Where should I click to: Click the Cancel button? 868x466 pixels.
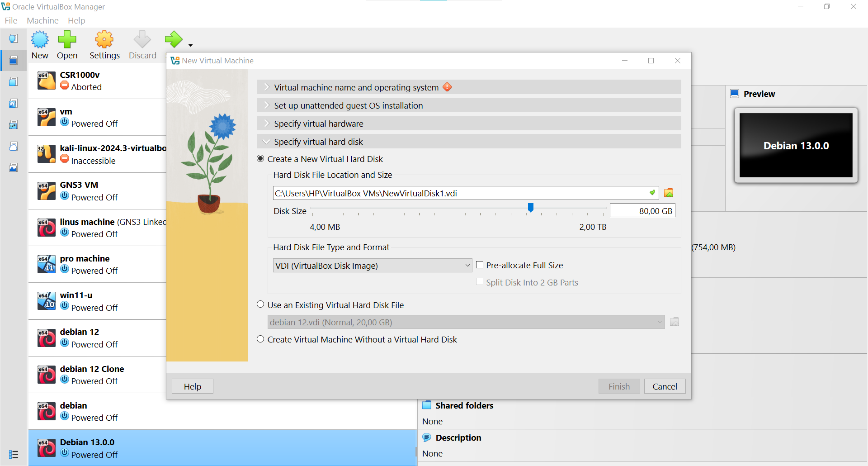click(665, 386)
